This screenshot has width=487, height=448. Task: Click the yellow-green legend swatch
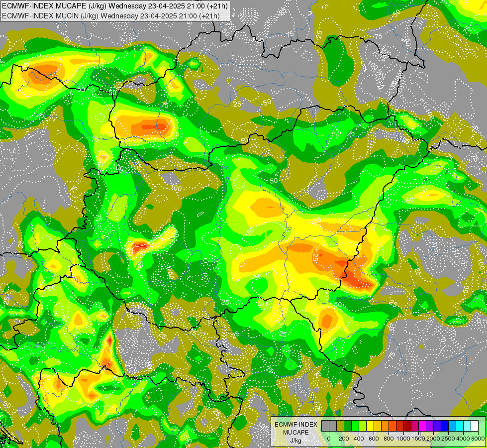coord(363,426)
